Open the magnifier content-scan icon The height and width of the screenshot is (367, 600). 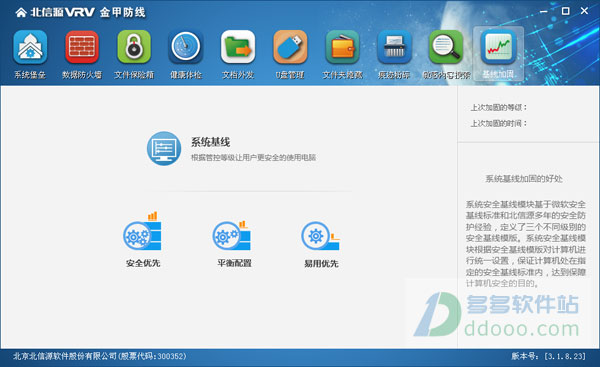click(446, 47)
